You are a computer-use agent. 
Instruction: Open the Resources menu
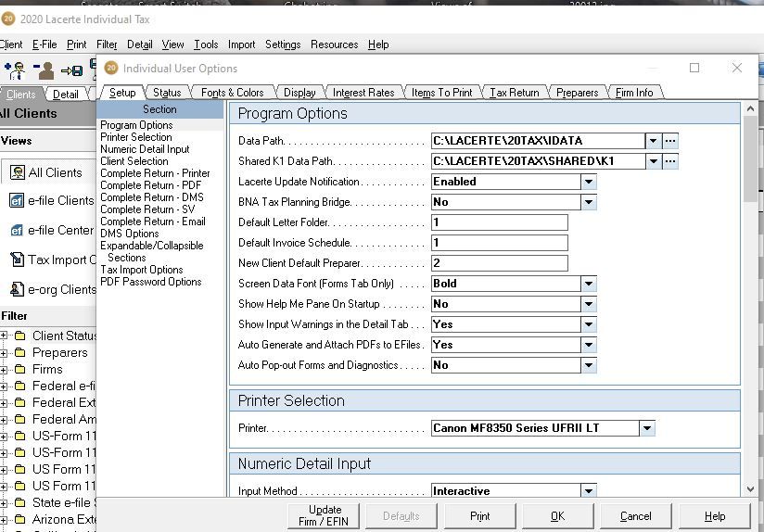pos(334,44)
